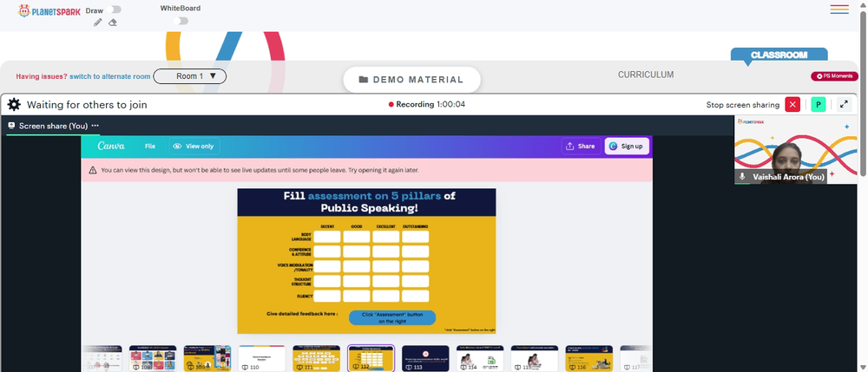Open the settings gear icon
Screen dimensions: 868x372
14,104
